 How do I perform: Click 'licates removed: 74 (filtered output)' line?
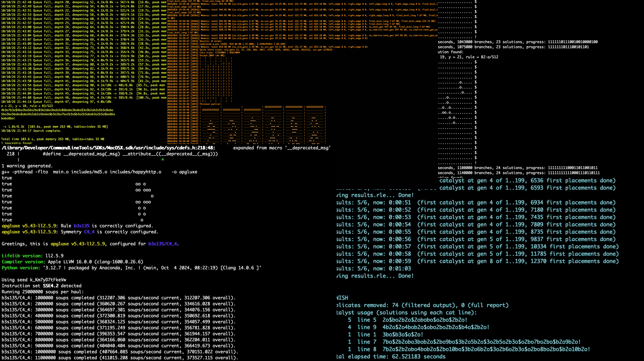click(422, 305)
